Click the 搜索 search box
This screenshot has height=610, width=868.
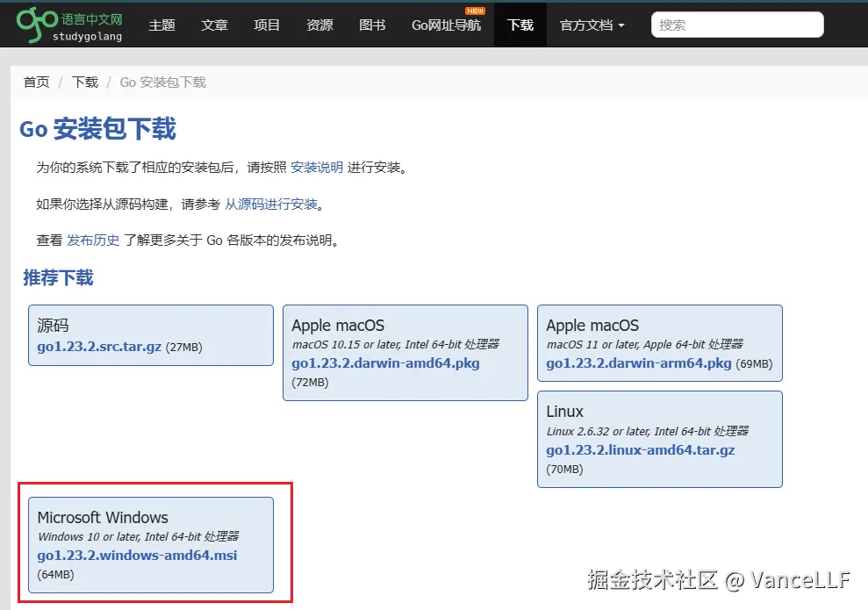coord(737,25)
